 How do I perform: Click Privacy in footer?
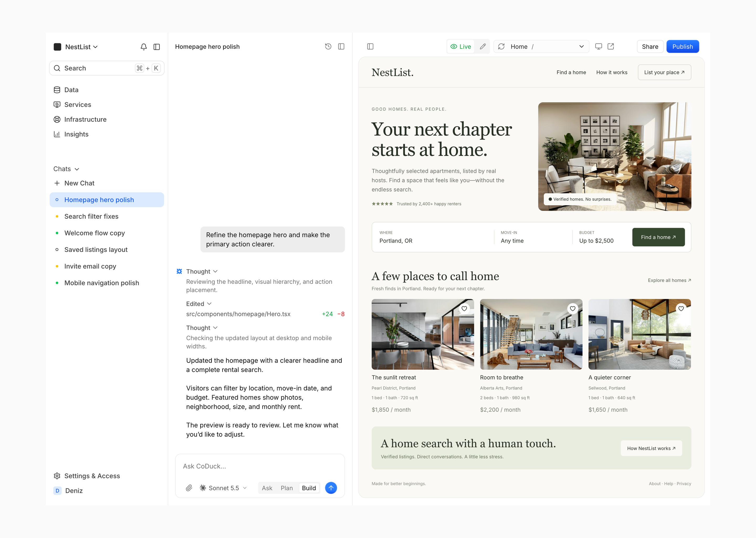pos(684,484)
